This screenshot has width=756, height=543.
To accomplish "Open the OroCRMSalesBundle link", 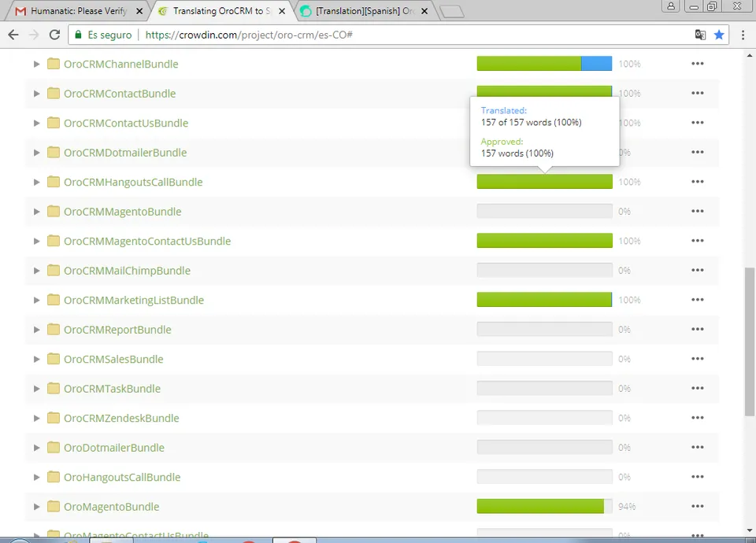I will click(113, 359).
